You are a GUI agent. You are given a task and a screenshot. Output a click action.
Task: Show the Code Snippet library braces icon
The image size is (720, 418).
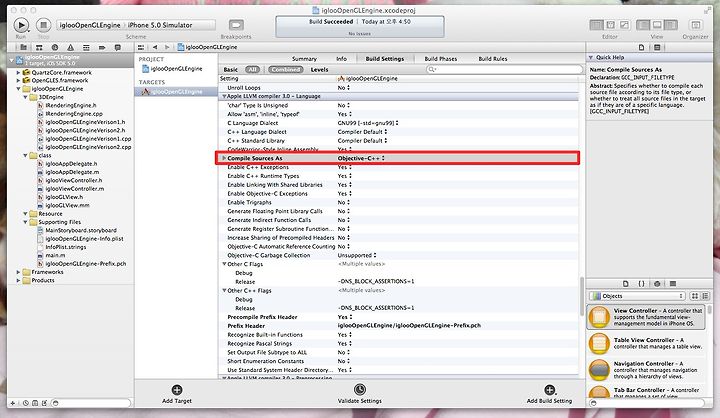click(x=641, y=284)
